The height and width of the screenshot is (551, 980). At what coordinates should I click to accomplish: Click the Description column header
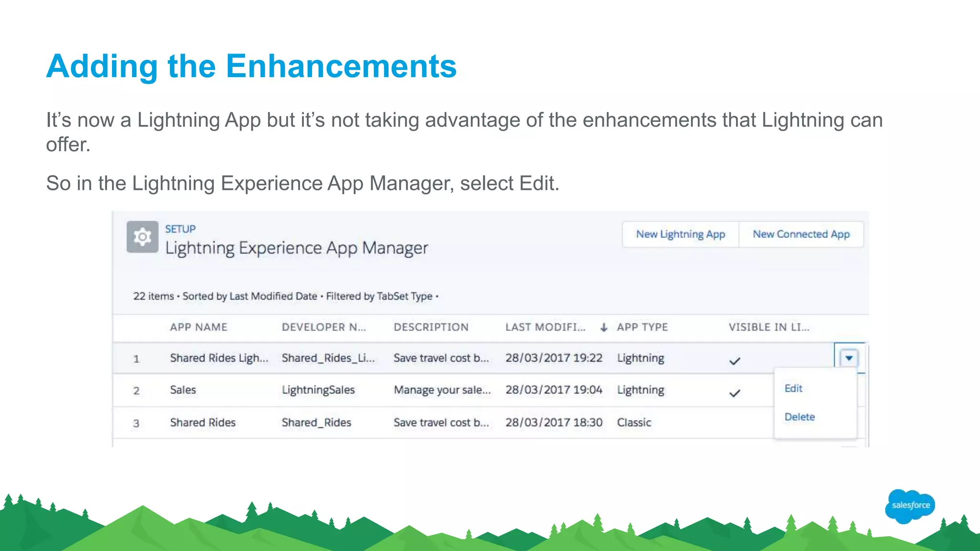[x=431, y=327]
